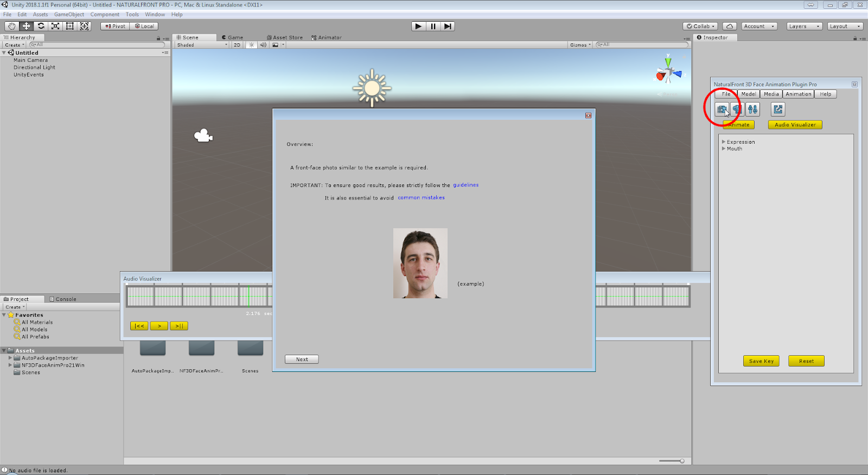Expand AutoPackageImporter folder in tree
The width and height of the screenshot is (868, 475).
coord(10,358)
